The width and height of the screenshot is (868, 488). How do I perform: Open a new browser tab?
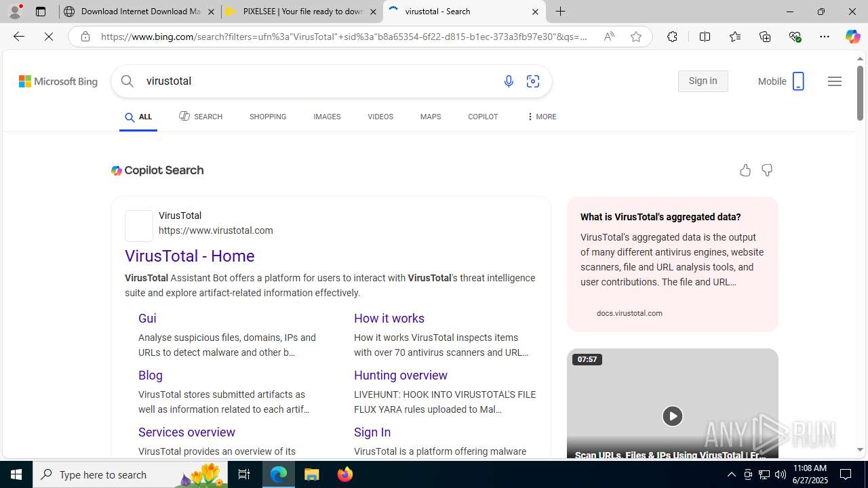pos(561,12)
